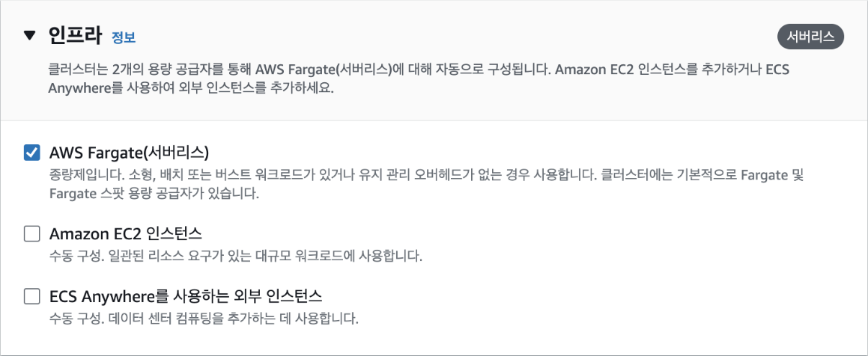Click the 데이터 센터 컴퓨팅 description text

pyautogui.click(x=204, y=319)
